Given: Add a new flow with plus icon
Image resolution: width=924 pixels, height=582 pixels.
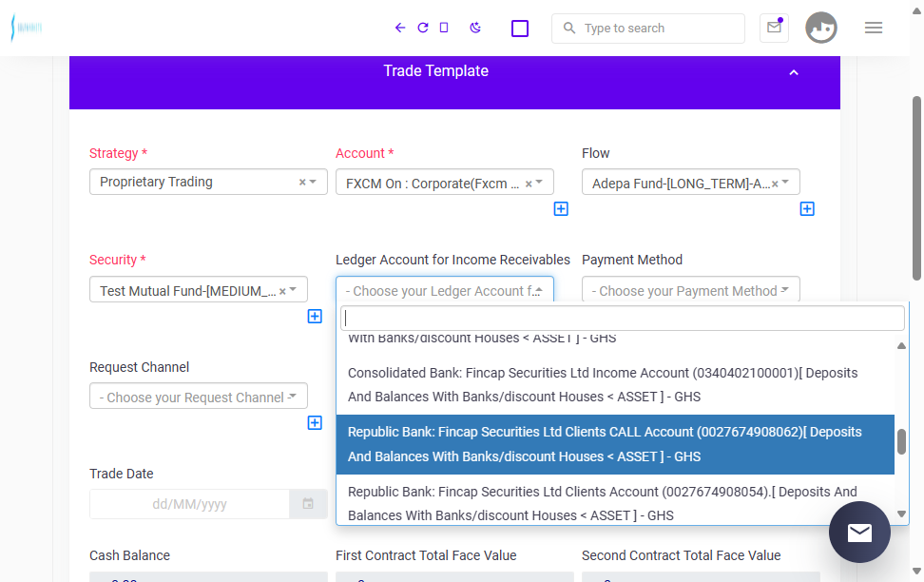Looking at the screenshot, I should click(807, 209).
